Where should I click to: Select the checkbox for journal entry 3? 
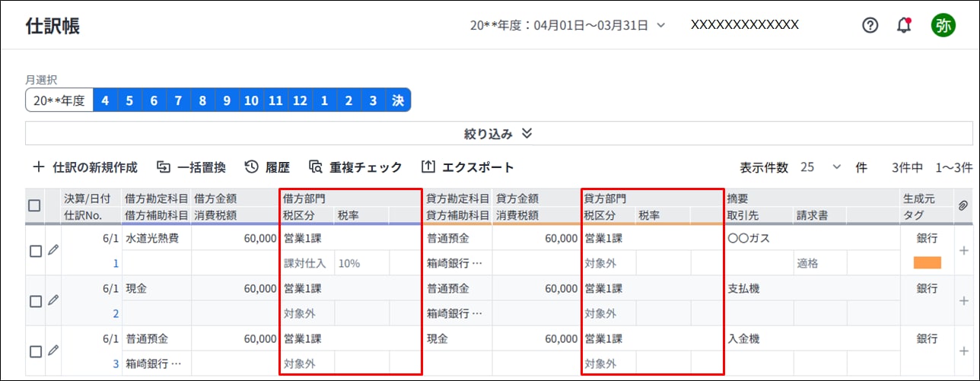click(x=35, y=351)
